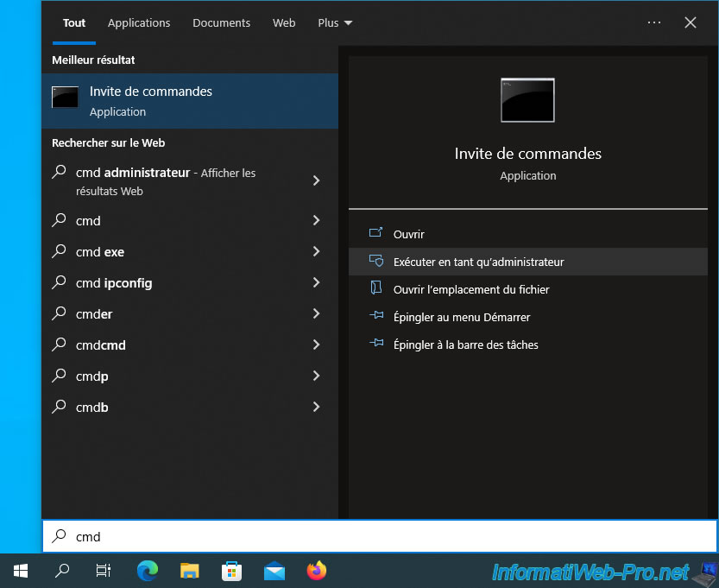Click the 'cmdp' suggestion text
The image size is (719, 588).
click(x=92, y=376)
